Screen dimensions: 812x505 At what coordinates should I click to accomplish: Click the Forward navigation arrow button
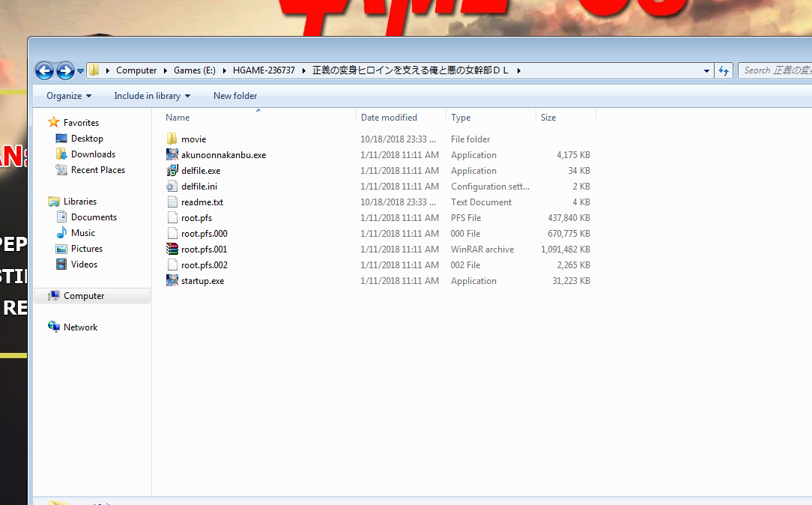click(x=65, y=70)
